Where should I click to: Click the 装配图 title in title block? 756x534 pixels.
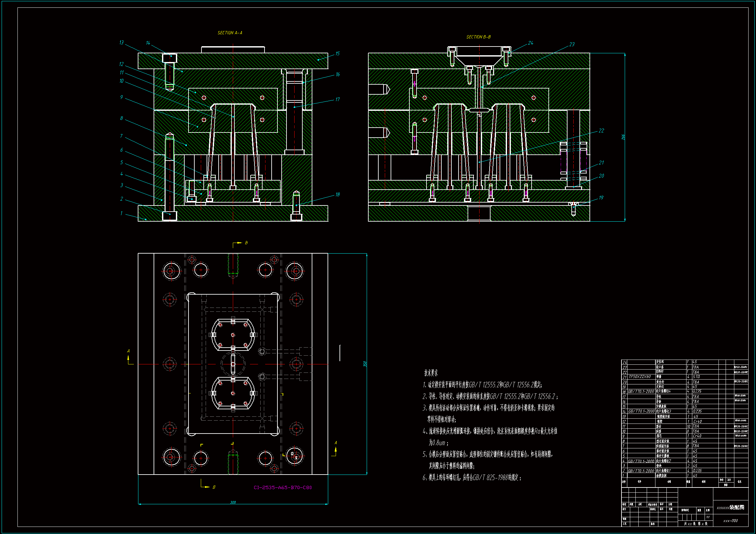coord(737,508)
